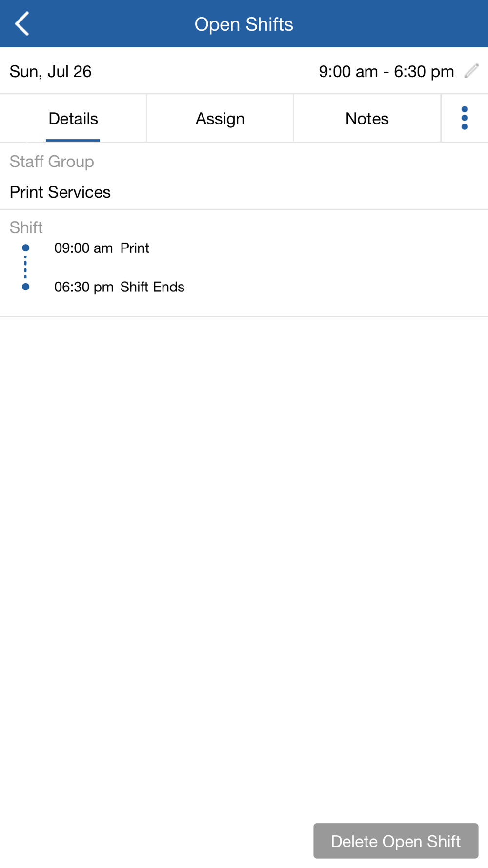The image size is (488, 868).
Task: Select the Details tab
Action: coord(73,119)
